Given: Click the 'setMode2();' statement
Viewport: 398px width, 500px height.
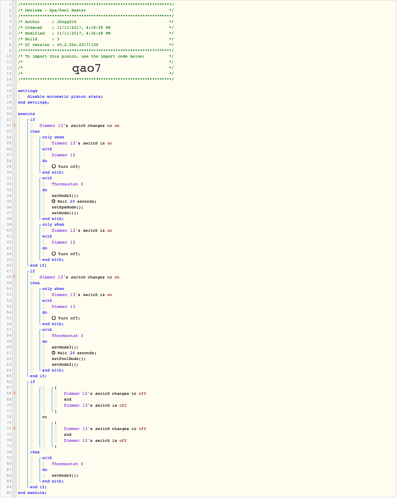Looking at the screenshot, I should pos(65,365).
